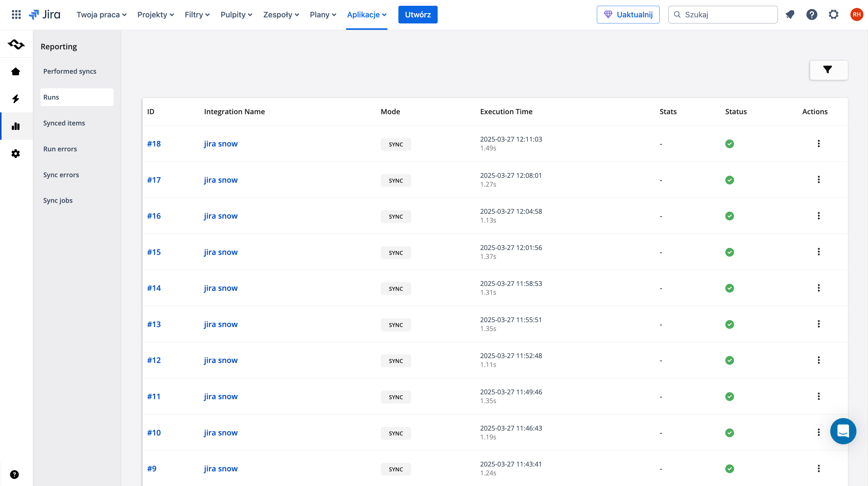Expand the Projekty dropdown

(x=156, y=15)
